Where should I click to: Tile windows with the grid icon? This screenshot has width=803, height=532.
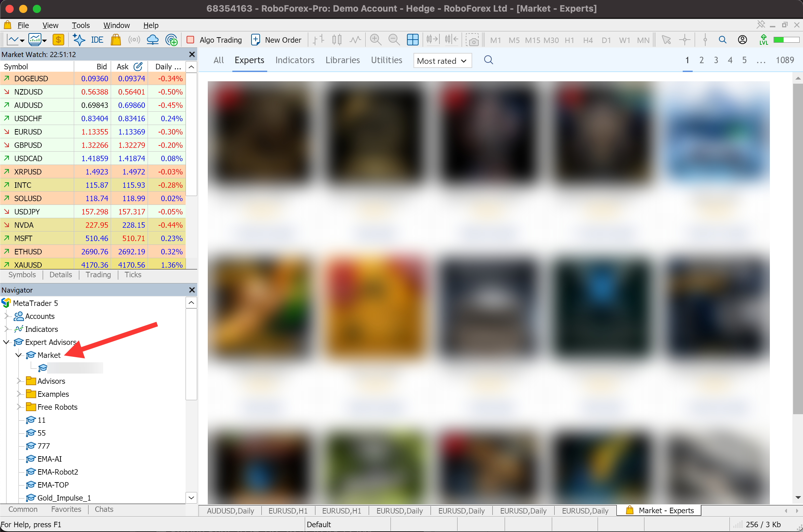(x=413, y=40)
